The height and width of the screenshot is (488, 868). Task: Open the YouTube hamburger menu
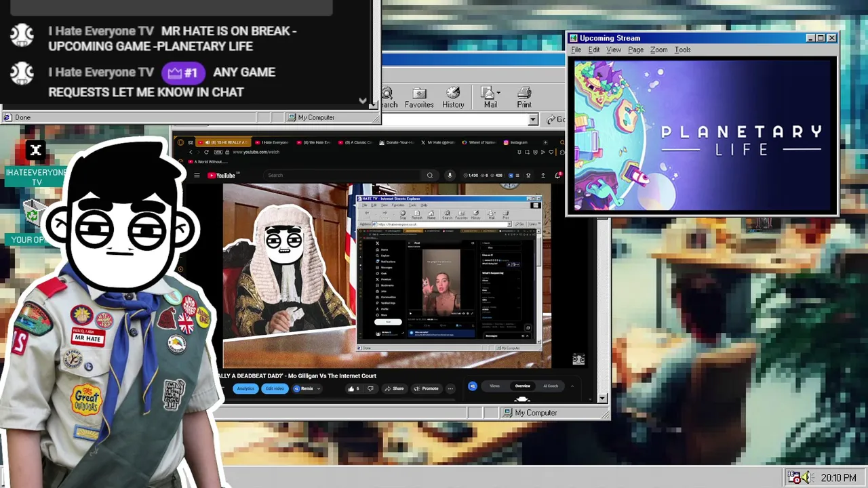tap(197, 176)
